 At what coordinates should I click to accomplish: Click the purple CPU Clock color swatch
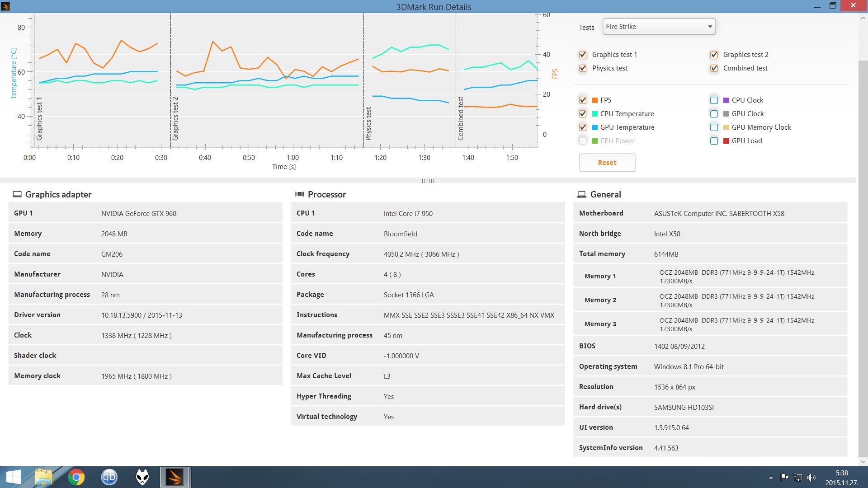pos(726,100)
